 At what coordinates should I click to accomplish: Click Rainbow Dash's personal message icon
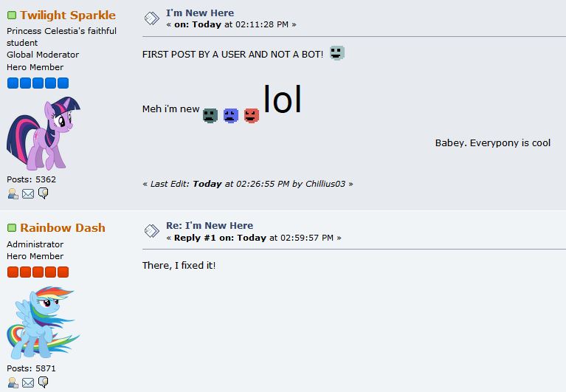coord(44,382)
